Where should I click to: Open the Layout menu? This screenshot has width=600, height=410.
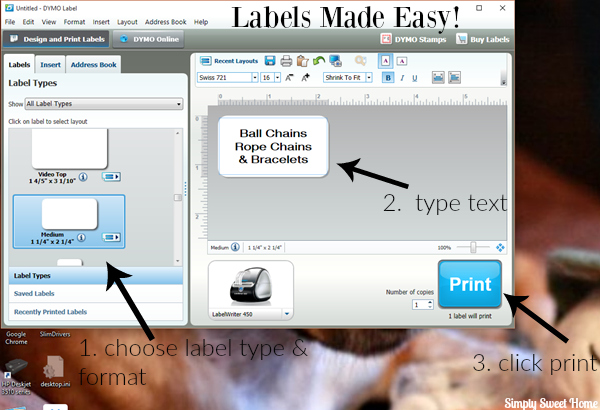[127, 22]
